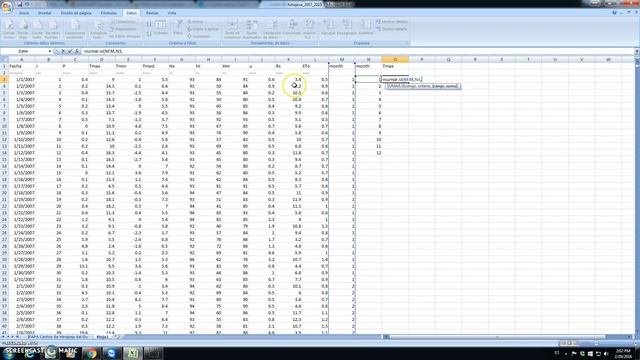Open the Ordenar sort dialog
This screenshot has height=360, width=640.
click(x=161, y=28)
